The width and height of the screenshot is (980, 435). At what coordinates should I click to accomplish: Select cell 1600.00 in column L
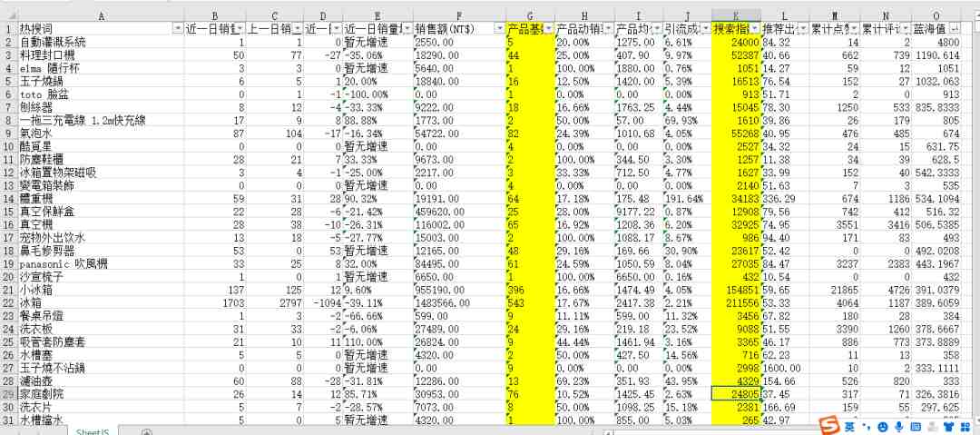[785, 368]
